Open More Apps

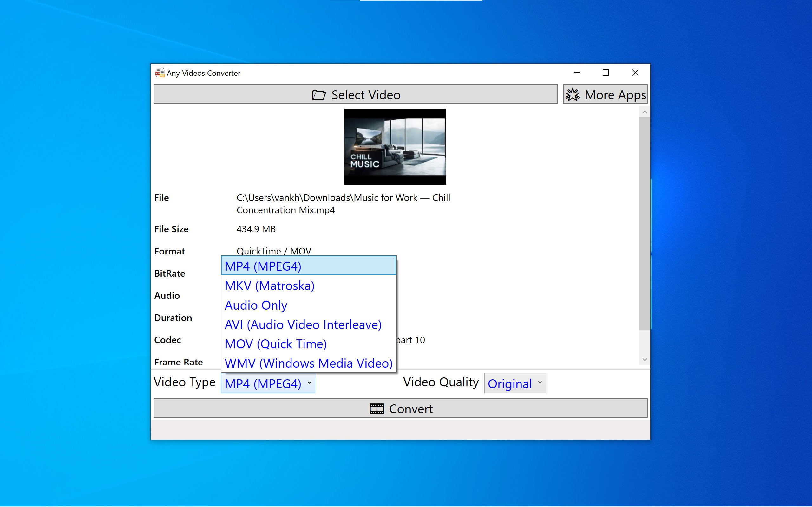point(605,94)
